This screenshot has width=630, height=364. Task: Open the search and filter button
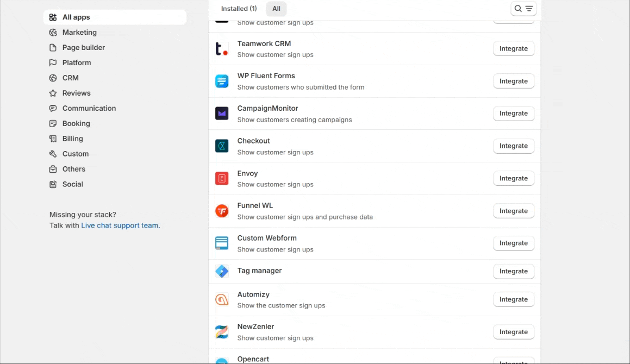pos(523,9)
